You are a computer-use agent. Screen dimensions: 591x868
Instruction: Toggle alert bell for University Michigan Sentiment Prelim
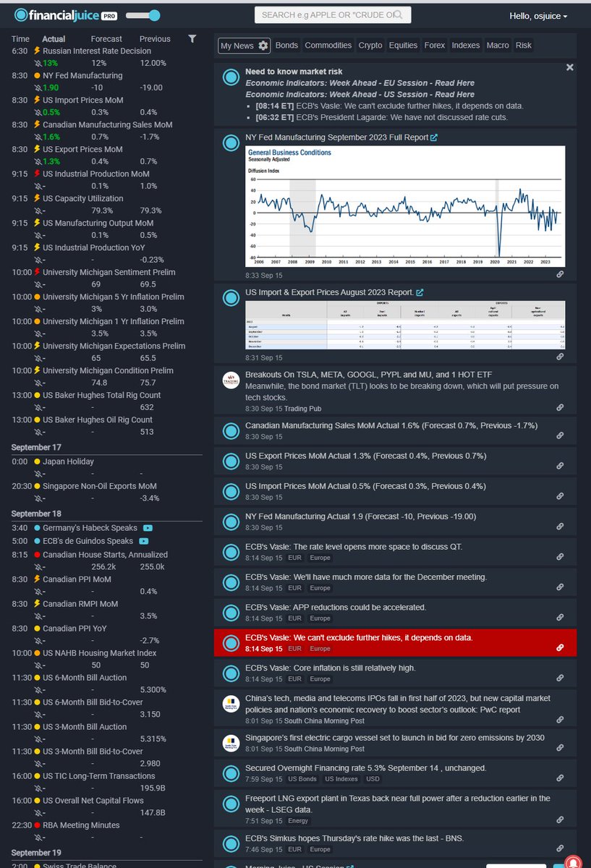38,284
